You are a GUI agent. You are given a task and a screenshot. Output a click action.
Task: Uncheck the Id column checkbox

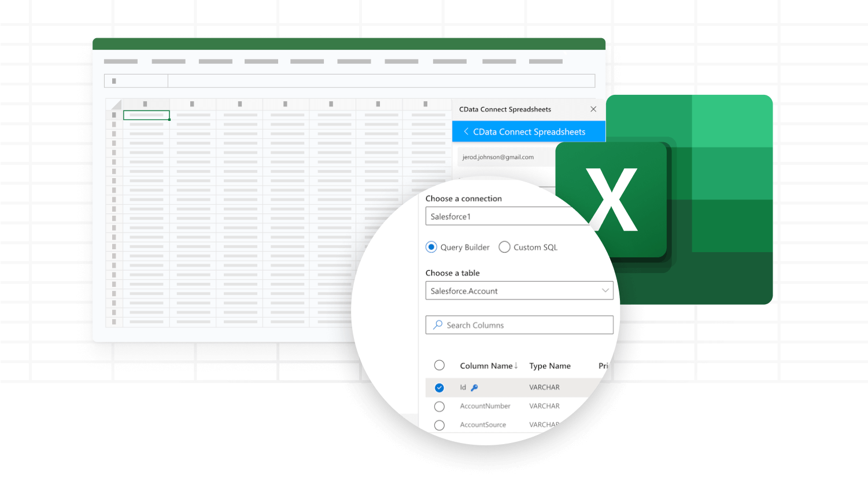tap(439, 387)
